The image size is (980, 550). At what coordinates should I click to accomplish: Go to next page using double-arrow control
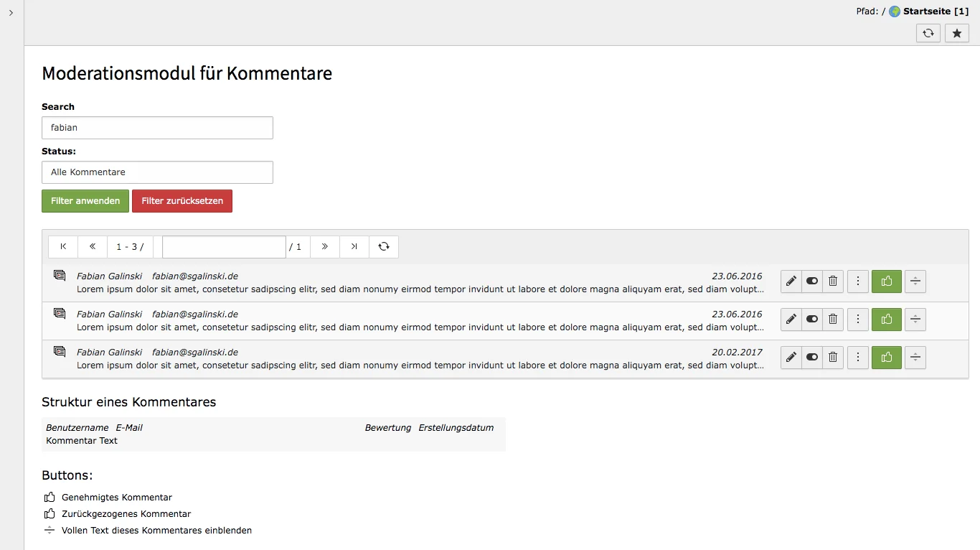point(324,246)
